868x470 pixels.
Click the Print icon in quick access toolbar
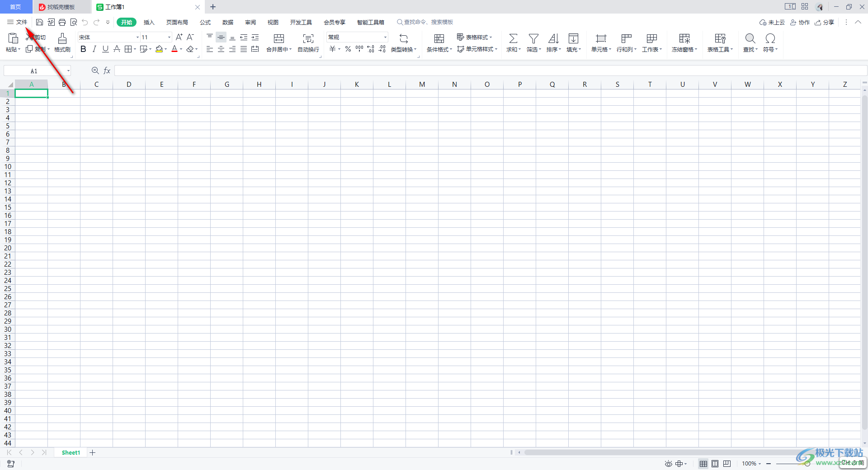pyautogui.click(x=62, y=22)
